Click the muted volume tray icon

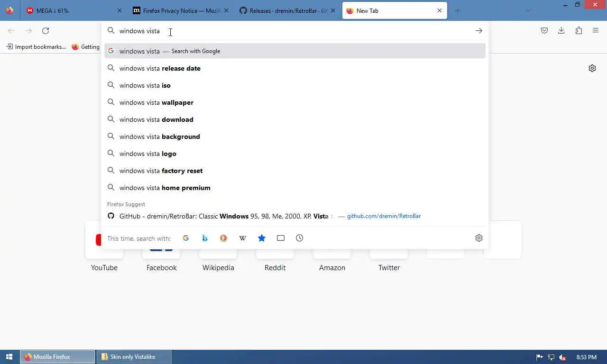[x=562, y=357]
